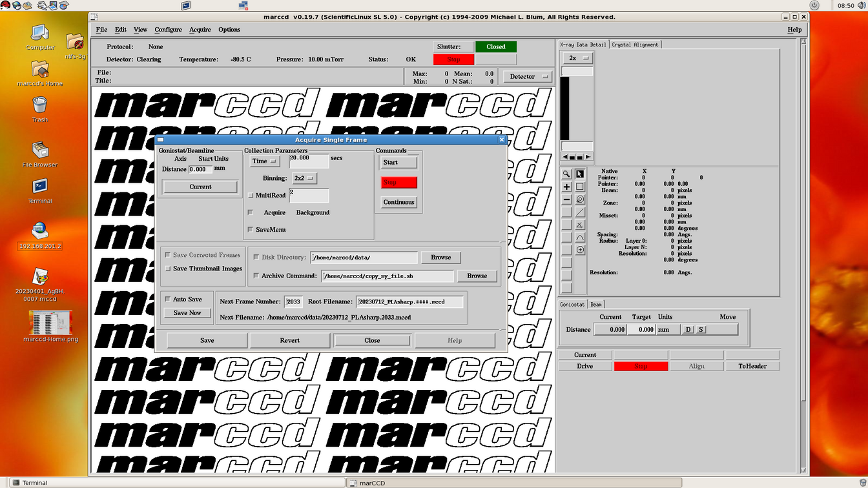Click the green Closed shutter indicator
The height and width of the screenshot is (488, 868).
pyautogui.click(x=496, y=46)
